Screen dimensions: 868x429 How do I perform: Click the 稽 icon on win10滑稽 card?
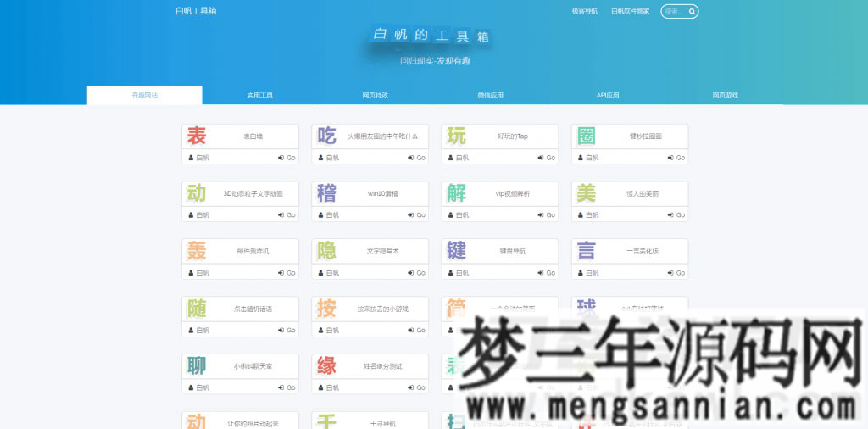click(326, 193)
